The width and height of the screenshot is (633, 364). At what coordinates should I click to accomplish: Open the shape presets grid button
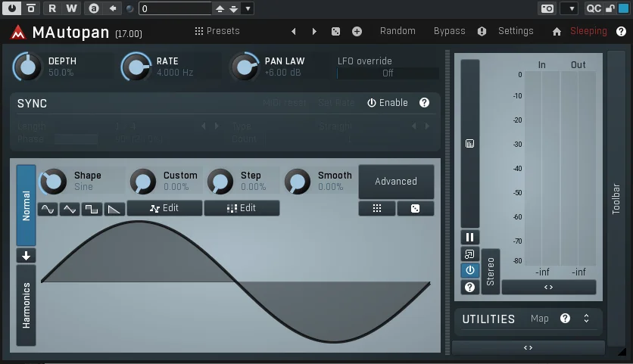[376, 208]
